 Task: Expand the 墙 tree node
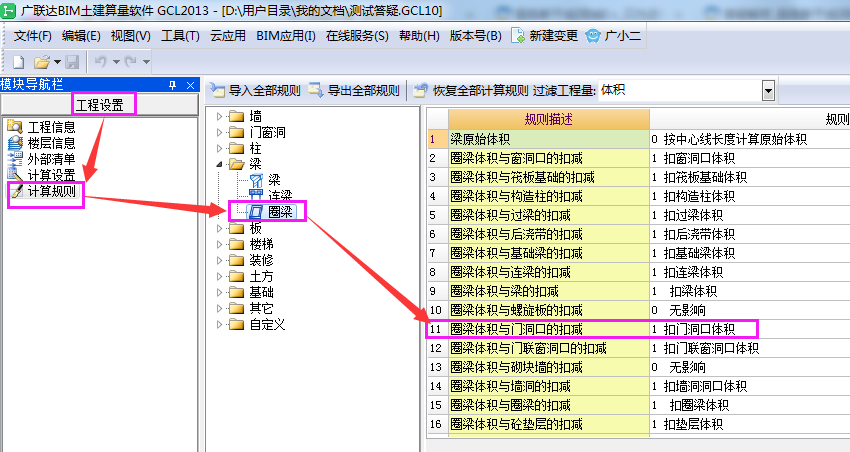(220, 117)
